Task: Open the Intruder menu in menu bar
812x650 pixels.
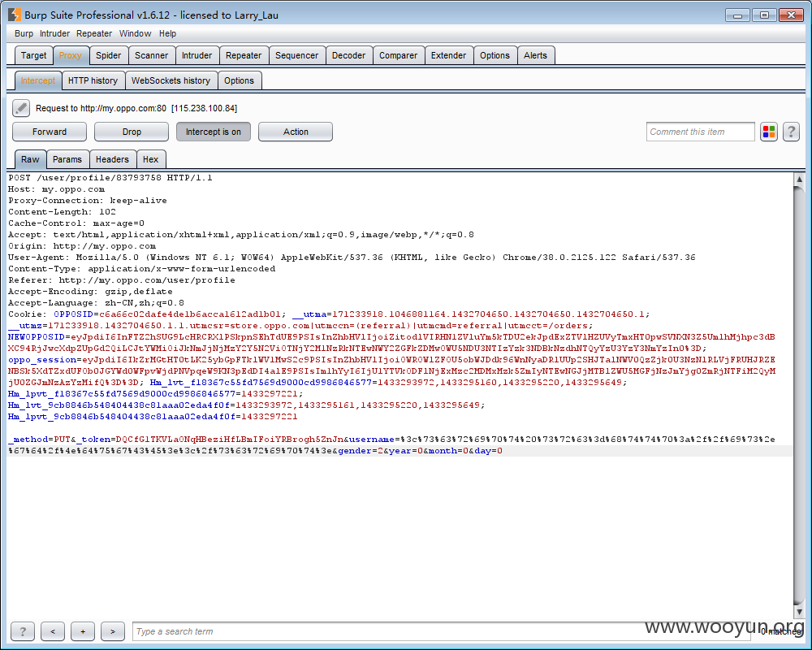Action: 54,33
